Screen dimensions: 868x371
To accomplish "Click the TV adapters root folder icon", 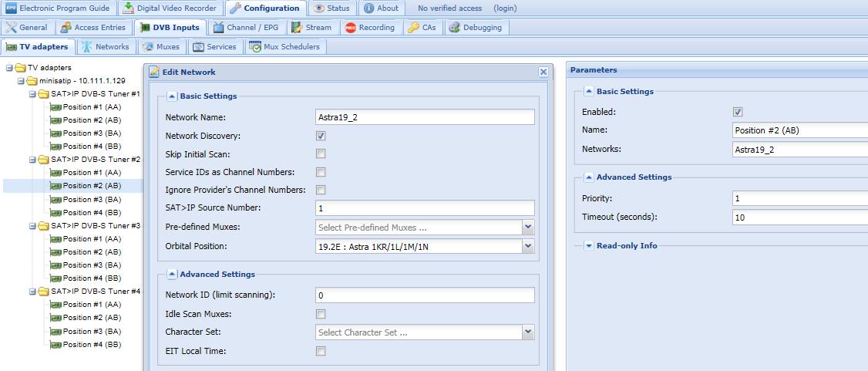I will click(21, 68).
